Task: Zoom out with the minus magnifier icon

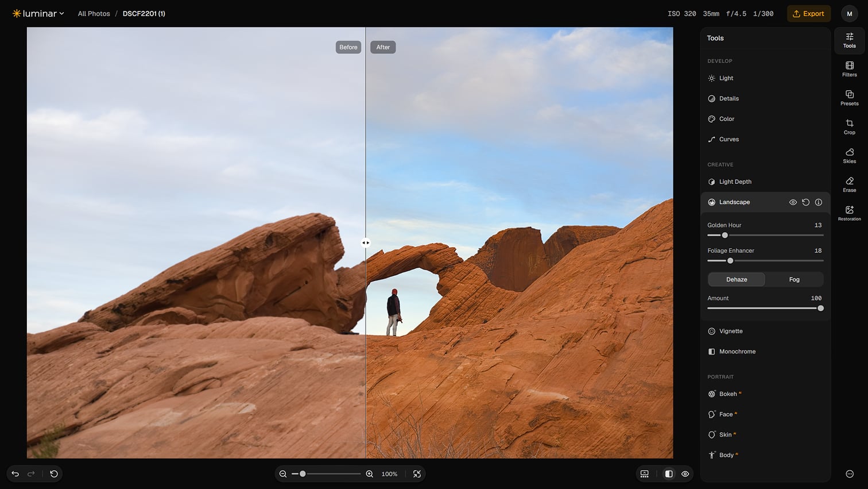Action: click(283, 474)
